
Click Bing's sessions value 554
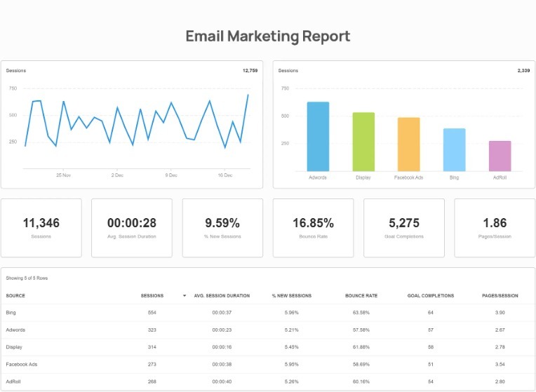[x=152, y=313]
